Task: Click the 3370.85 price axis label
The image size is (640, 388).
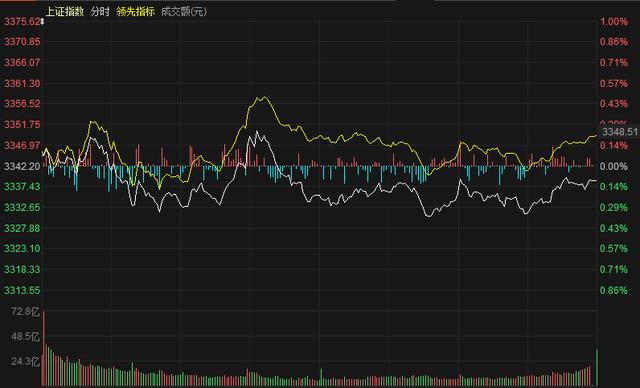Action: 22,42
